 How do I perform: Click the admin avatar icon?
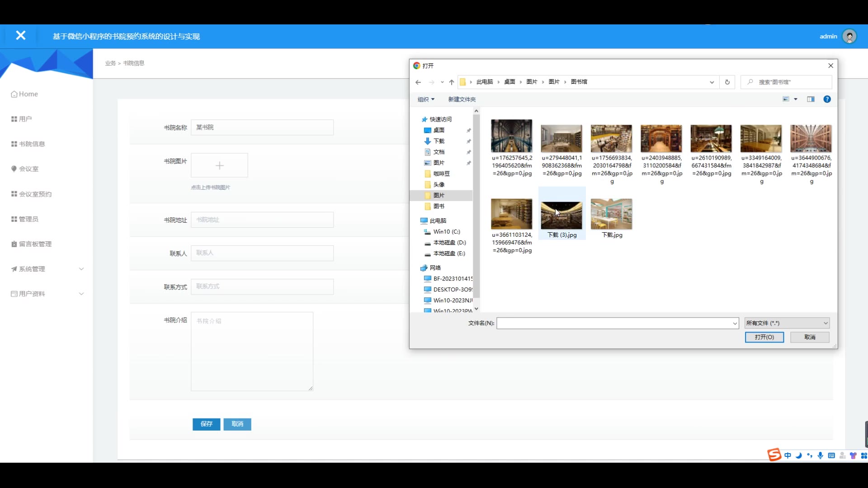pyautogui.click(x=849, y=37)
